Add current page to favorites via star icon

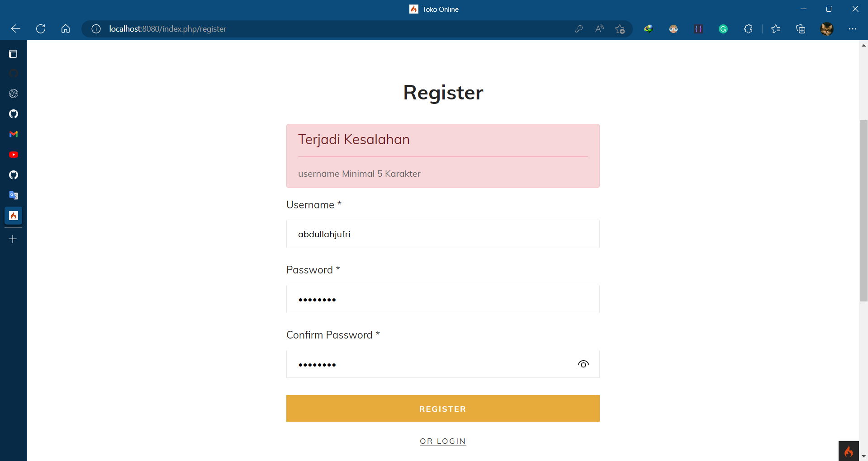[620, 28]
